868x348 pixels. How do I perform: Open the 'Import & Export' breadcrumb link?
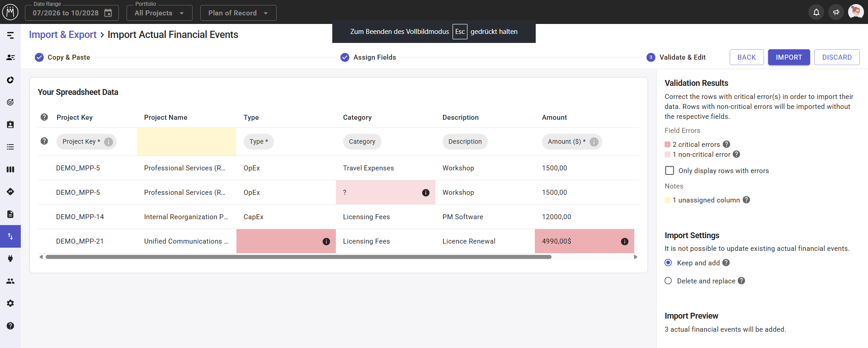click(x=63, y=35)
